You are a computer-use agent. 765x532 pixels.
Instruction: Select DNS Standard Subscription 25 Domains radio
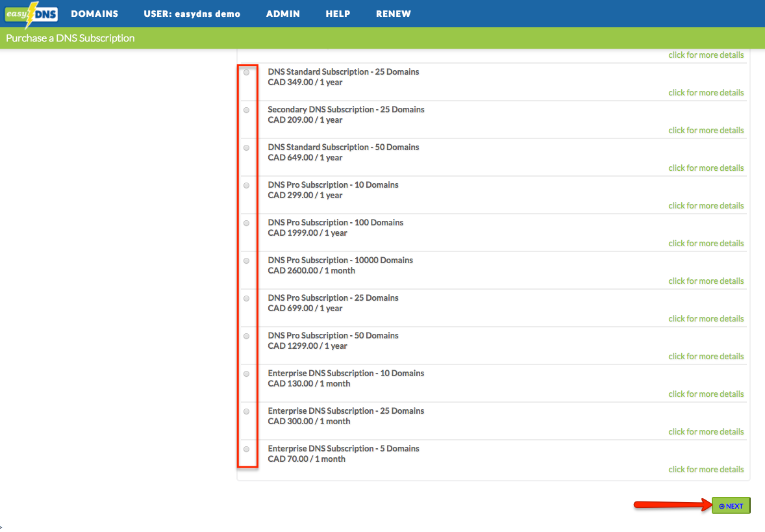(x=246, y=73)
